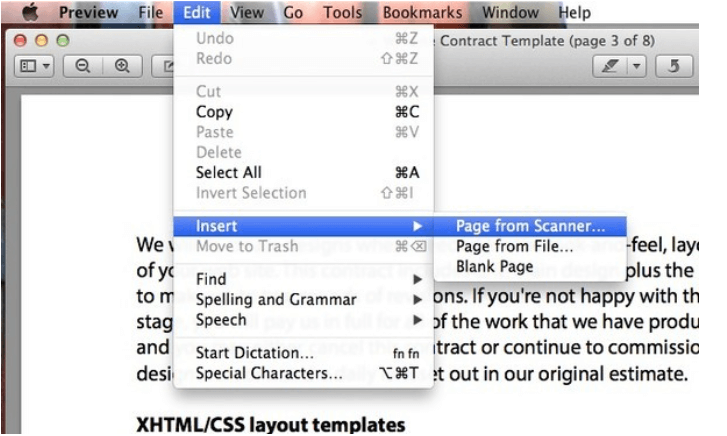Select Start Dictation menu entry
Image resolution: width=727 pixels, height=436 pixels.
click(255, 353)
